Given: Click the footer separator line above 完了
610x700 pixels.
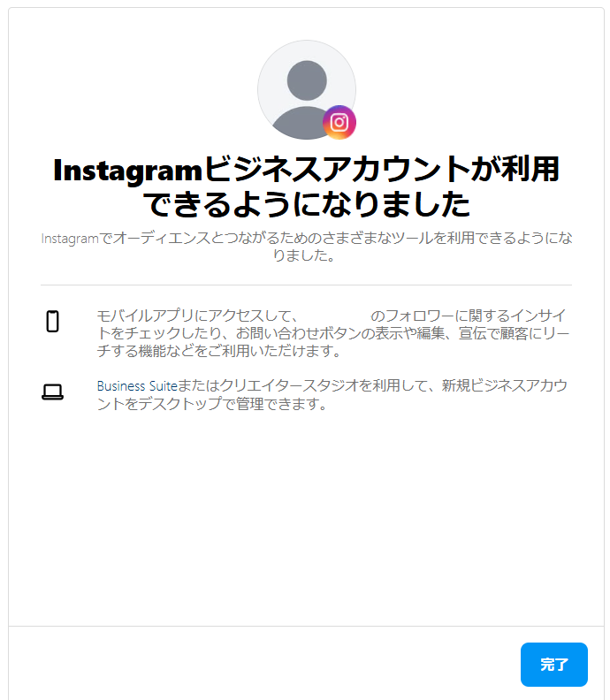Looking at the screenshot, I should (x=307, y=626).
